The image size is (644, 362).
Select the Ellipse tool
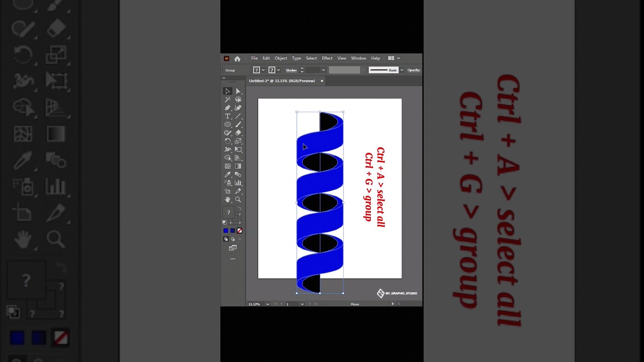point(227,124)
